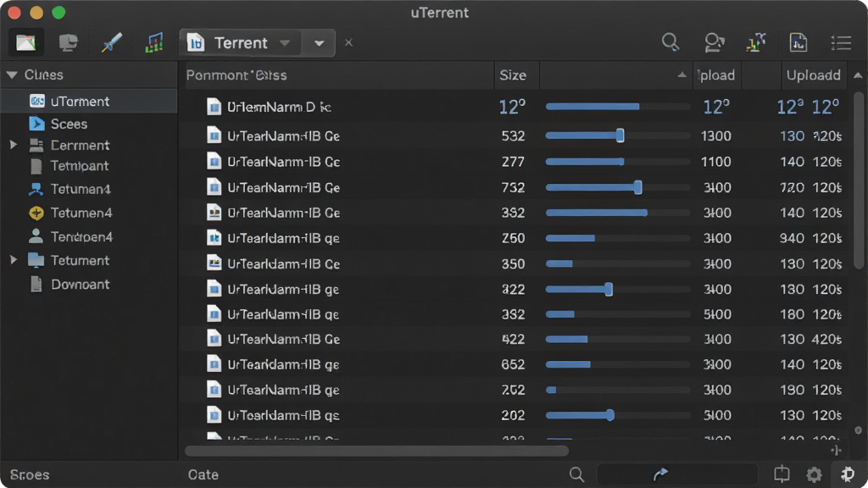Click the 940 value in Uploadd column

793,238
